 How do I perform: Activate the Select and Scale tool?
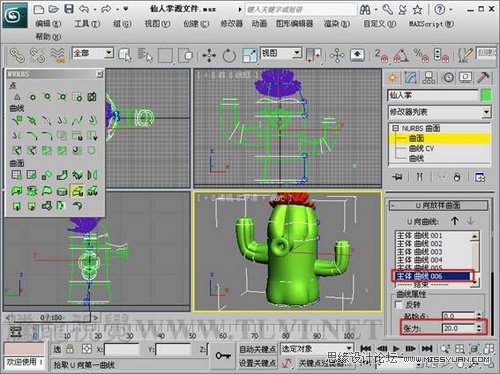[x=250, y=55]
